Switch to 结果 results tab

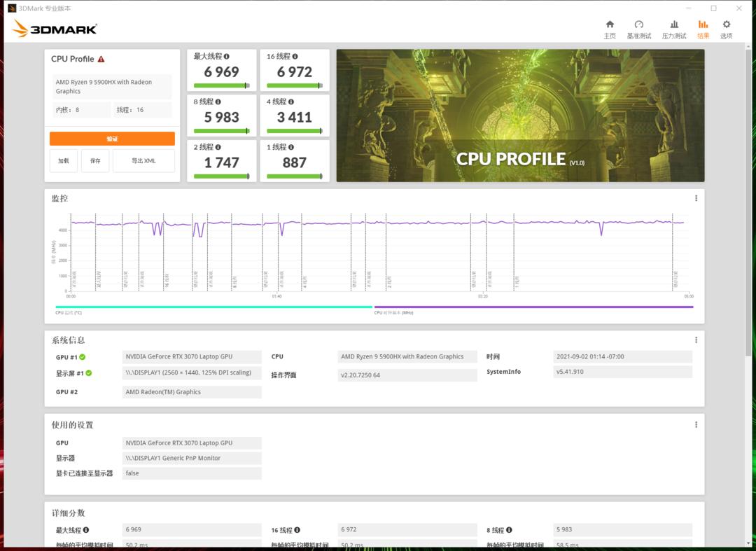tap(703, 29)
